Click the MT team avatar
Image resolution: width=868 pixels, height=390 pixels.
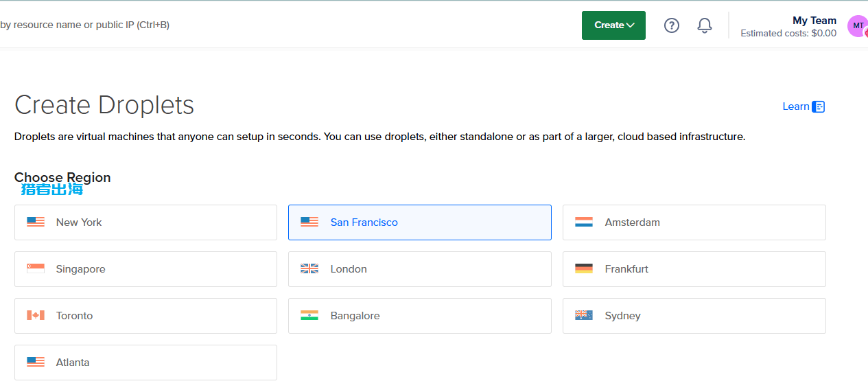(x=858, y=25)
